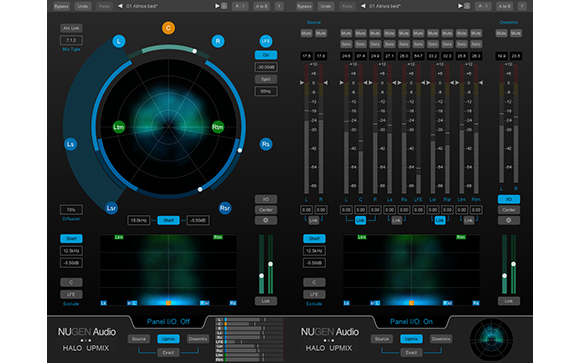Image resolution: width=580 pixels, height=363 pixels.
Task: Toggle Link under L C R trims
Action: 360,221
